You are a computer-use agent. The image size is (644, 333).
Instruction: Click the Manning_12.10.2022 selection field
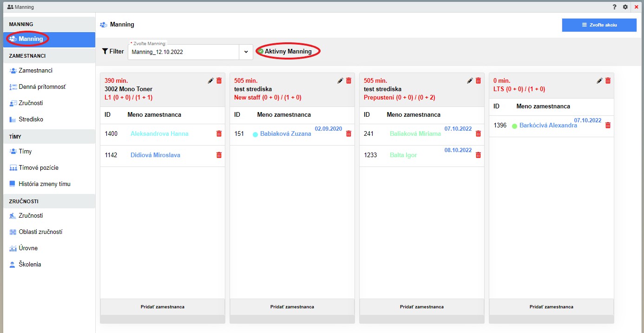[x=184, y=52]
